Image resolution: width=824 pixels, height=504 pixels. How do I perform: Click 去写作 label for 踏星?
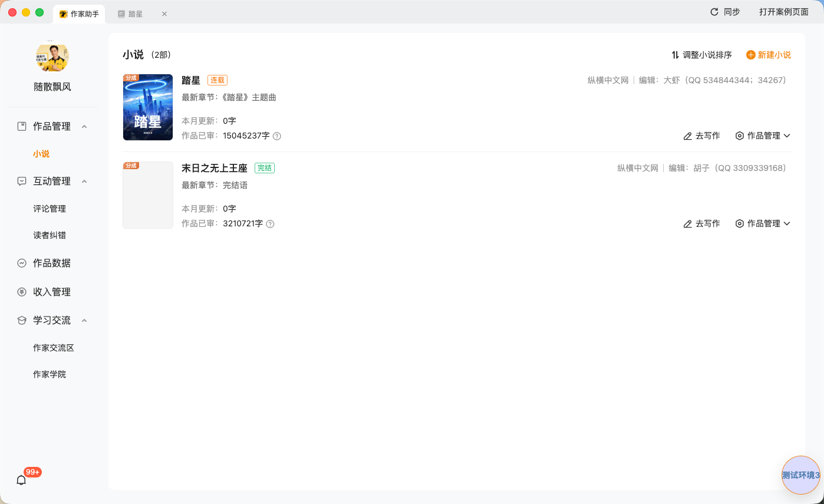click(x=708, y=136)
